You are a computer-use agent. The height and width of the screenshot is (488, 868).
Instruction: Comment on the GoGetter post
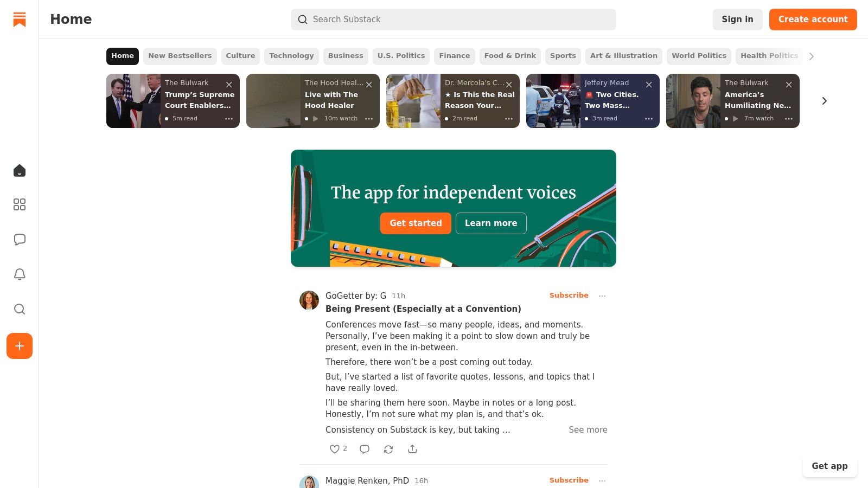[x=365, y=449]
